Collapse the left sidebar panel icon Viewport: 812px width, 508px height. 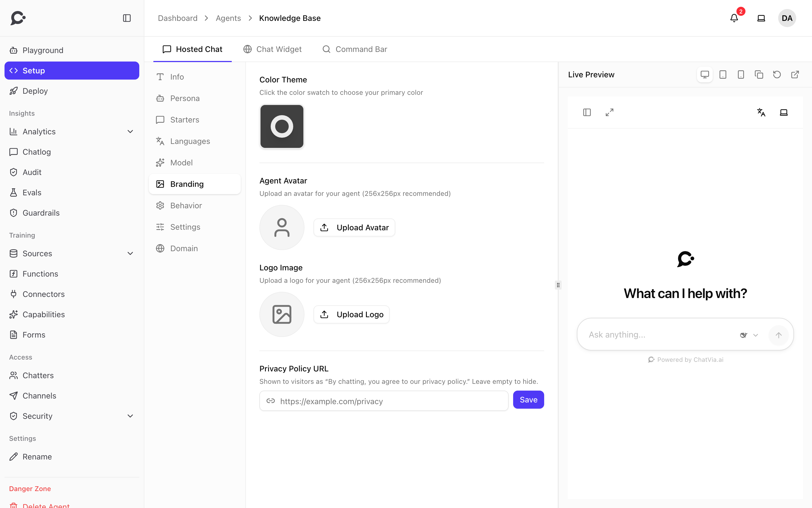pyautogui.click(x=127, y=18)
